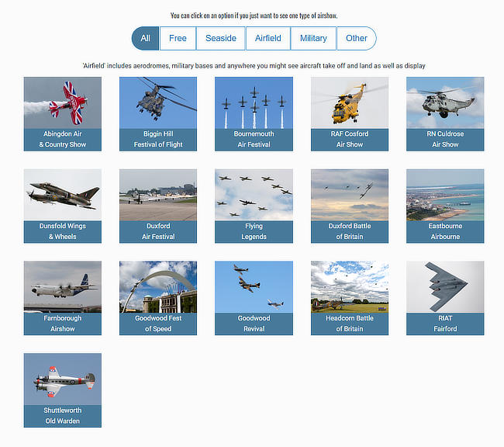Click the Bournemouth Air Festival image
The image size is (504, 447).
coord(254,102)
